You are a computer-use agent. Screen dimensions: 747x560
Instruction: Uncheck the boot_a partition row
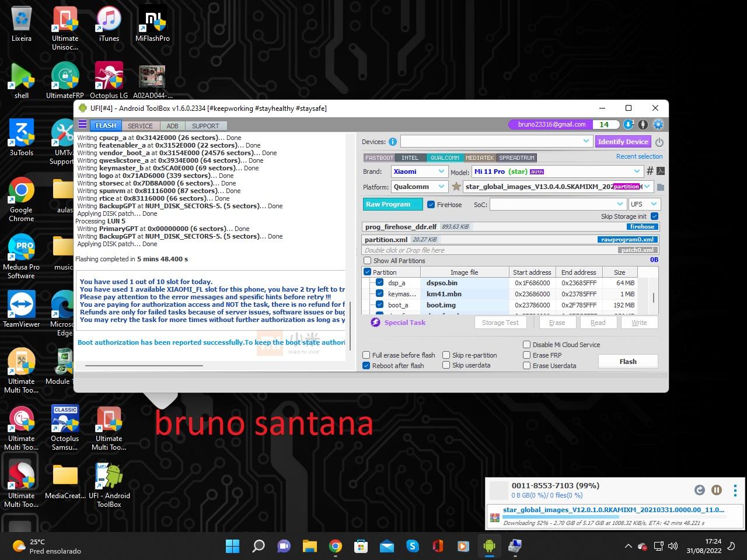tap(379, 304)
